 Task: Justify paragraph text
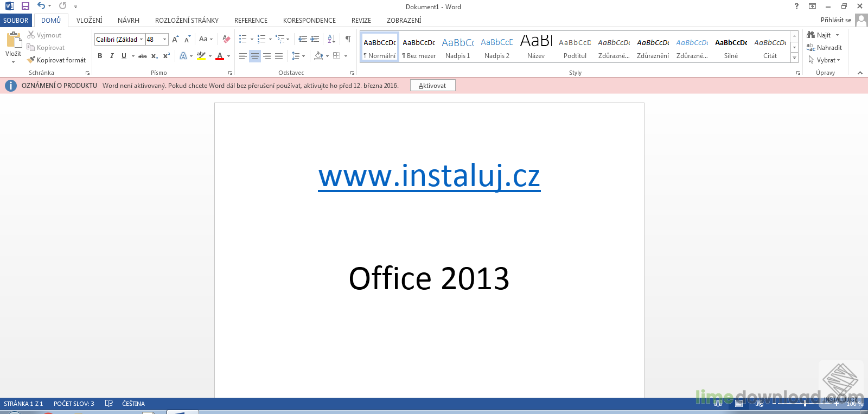[279, 56]
